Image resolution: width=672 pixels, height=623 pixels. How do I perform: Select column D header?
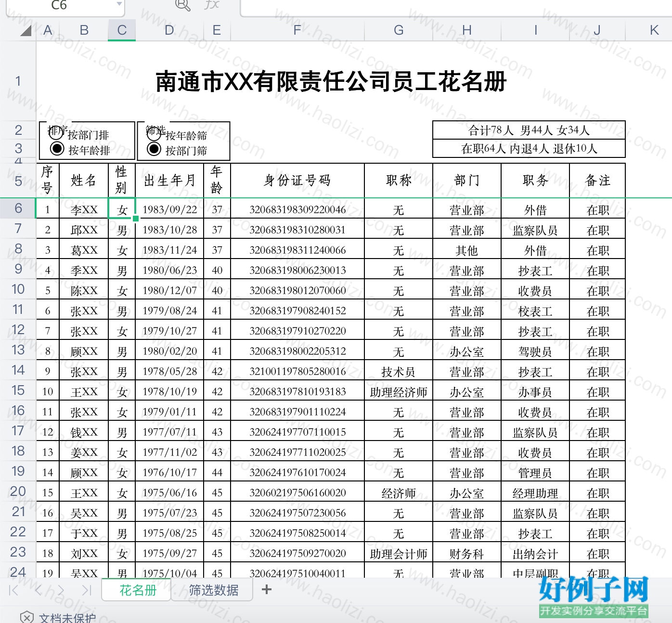coord(169,30)
